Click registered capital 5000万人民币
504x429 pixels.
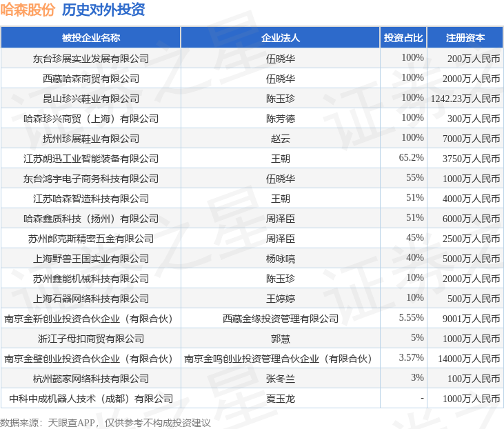coord(471,259)
